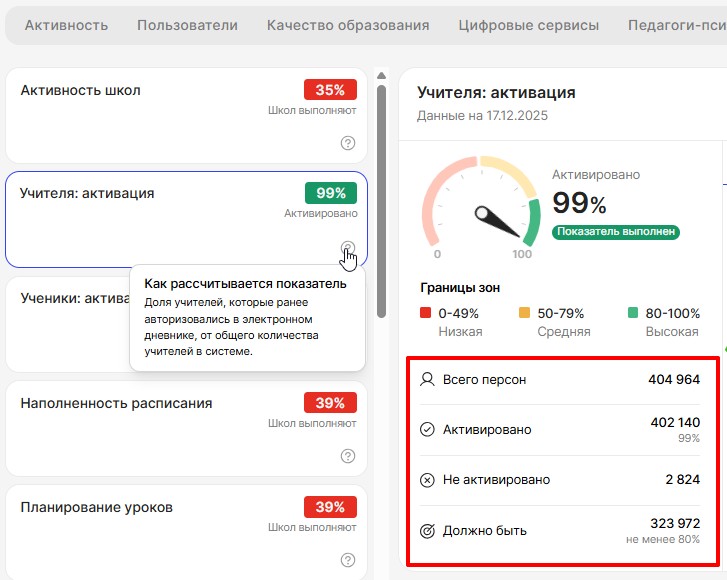Open help icon in Планирование уроков card
The height and width of the screenshot is (580, 727).
(x=348, y=560)
